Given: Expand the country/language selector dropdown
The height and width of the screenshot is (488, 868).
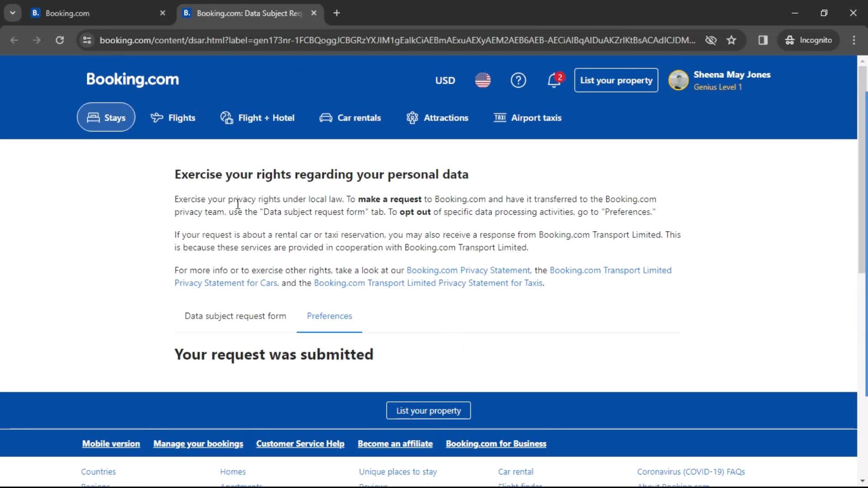Looking at the screenshot, I should pyautogui.click(x=483, y=80).
